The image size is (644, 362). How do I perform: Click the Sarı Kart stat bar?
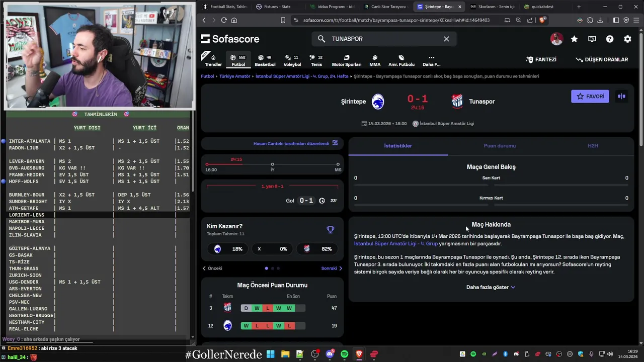click(491, 185)
